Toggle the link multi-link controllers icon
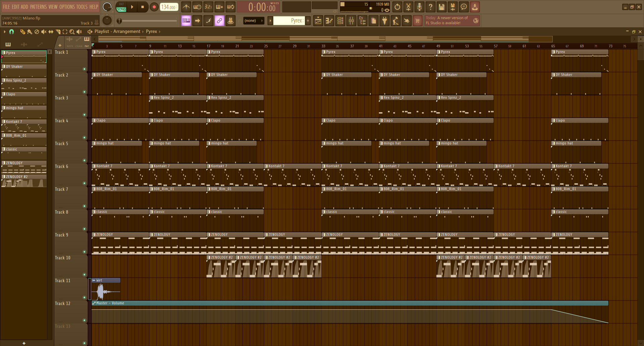 click(x=219, y=20)
